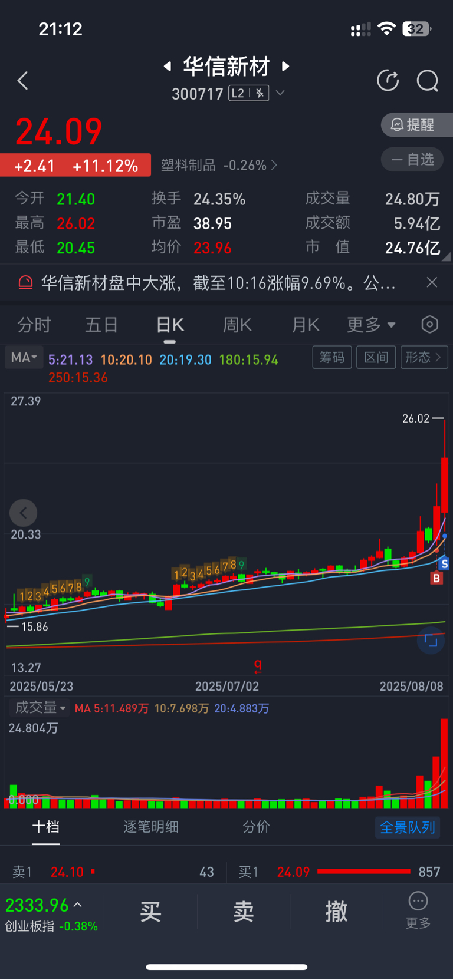Tap the red q marker below chart
This screenshot has height=980, width=453.
(x=258, y=666)
